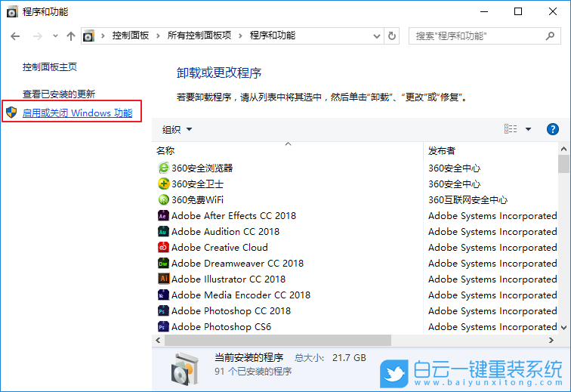Select the 360安全卫士 program name
Viewport: 571px width, 392px height.
197,184
